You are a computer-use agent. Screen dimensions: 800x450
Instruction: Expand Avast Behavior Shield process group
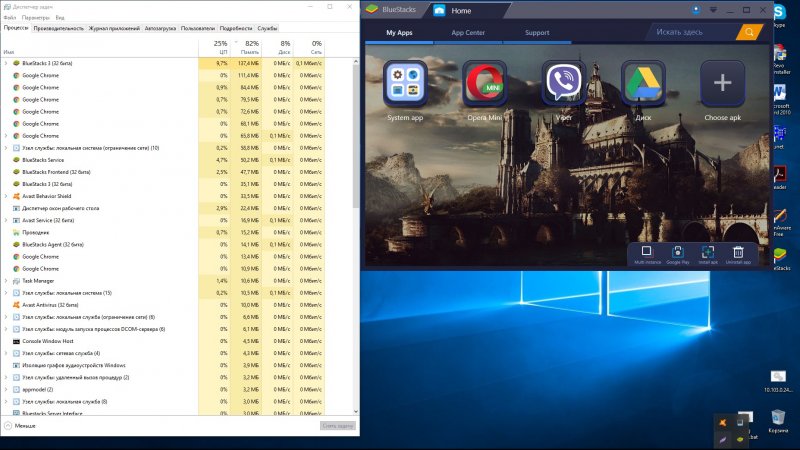click(x=6, y=196)
